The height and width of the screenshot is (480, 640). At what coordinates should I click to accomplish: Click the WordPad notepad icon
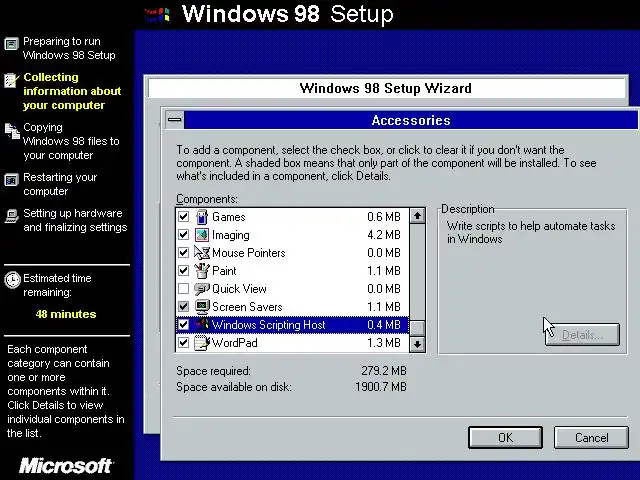point(202,342)
